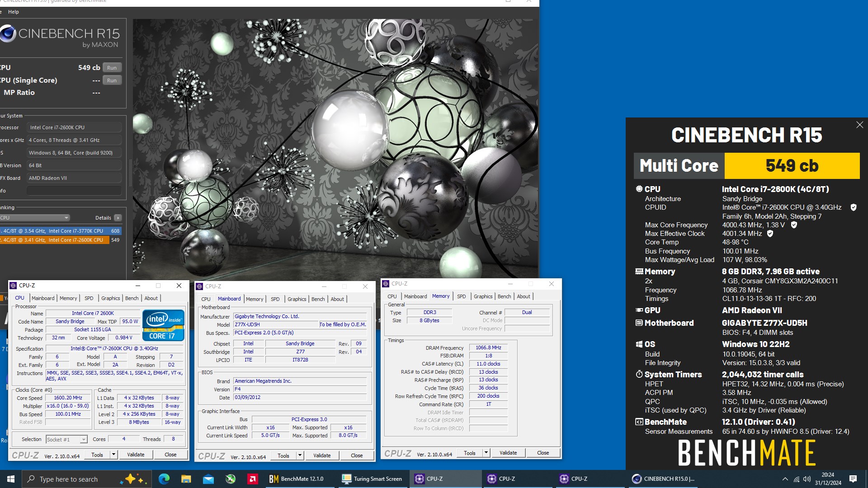Select the Core i7-3770K ranking entry
The width and height of the screenshot is (868, 488).
click(61, 231)
